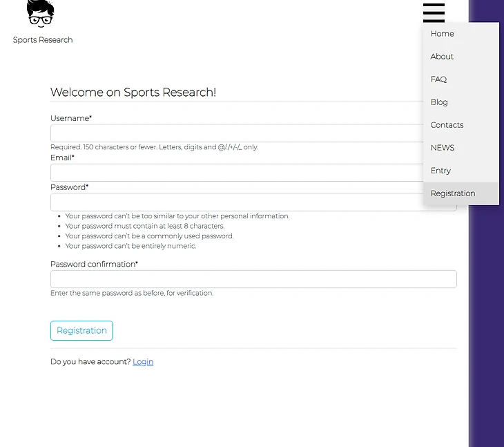Screen dimensions: 504x447
Task: Click the Sports Research mascot logo
Action: (41, 13)
